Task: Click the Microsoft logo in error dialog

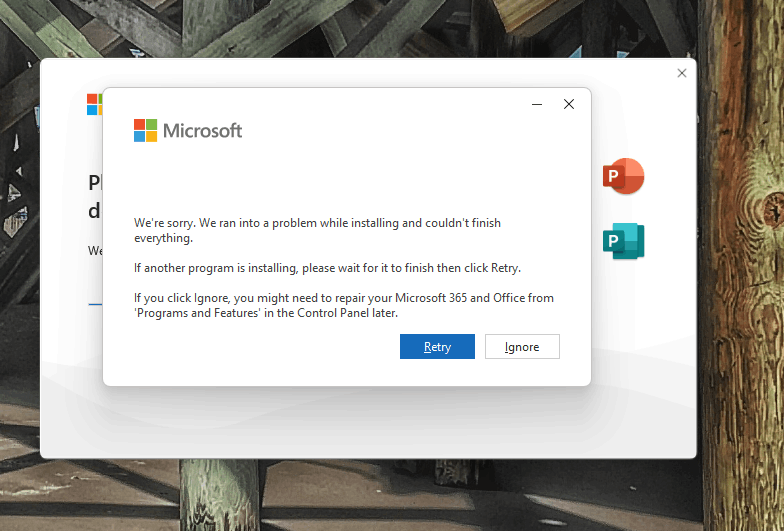Action: pyautogui.click(x=188, y=130)
